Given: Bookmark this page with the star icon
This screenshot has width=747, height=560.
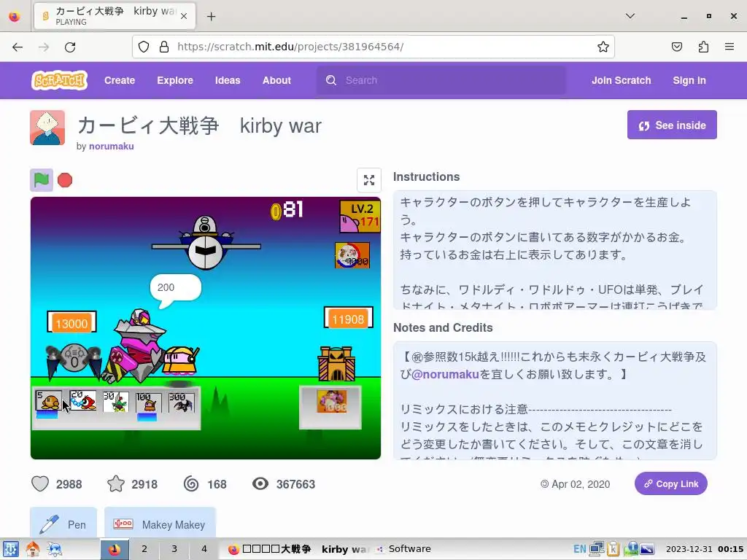Looking at the screenshot, I should click(603, 47).
